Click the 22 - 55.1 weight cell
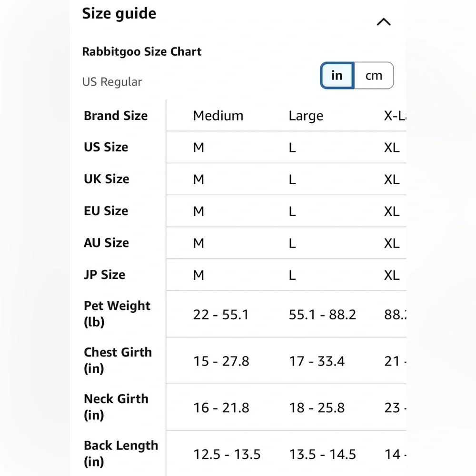Screen dimensions: 476x476 221,315
